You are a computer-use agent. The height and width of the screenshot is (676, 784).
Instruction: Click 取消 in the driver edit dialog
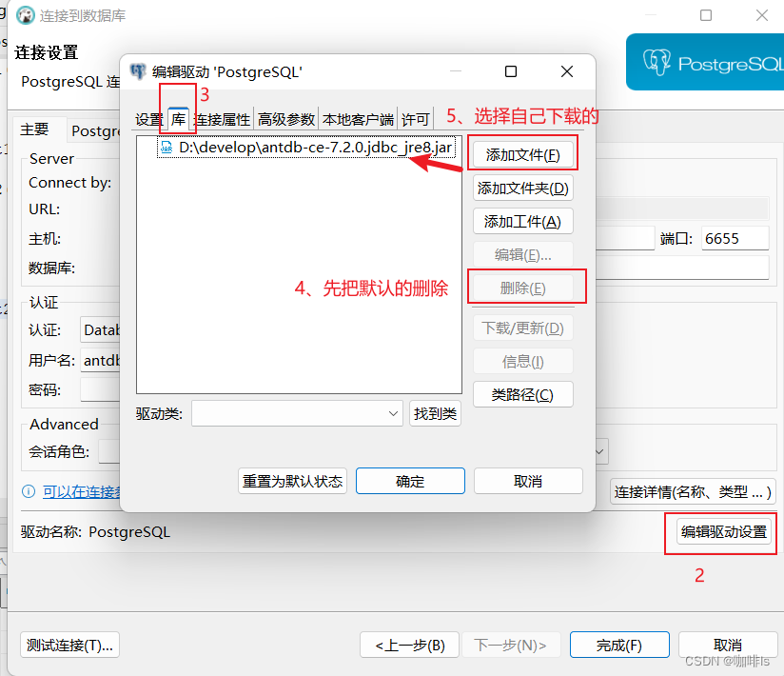click(528, 482)
